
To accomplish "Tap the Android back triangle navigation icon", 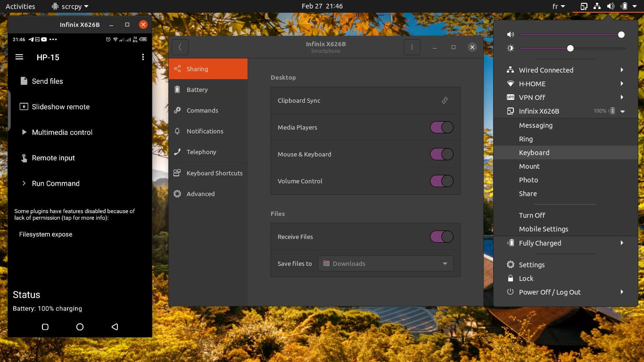I will (115, 327).
